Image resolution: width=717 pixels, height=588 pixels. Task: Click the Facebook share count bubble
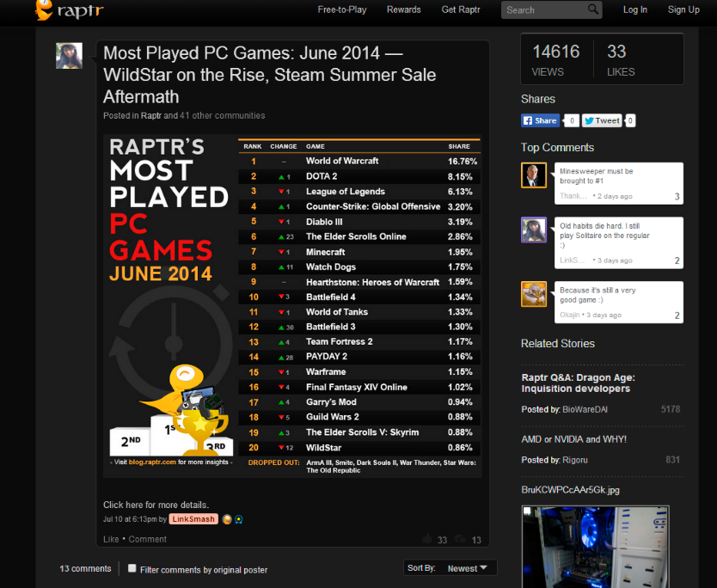click(572, 120)
